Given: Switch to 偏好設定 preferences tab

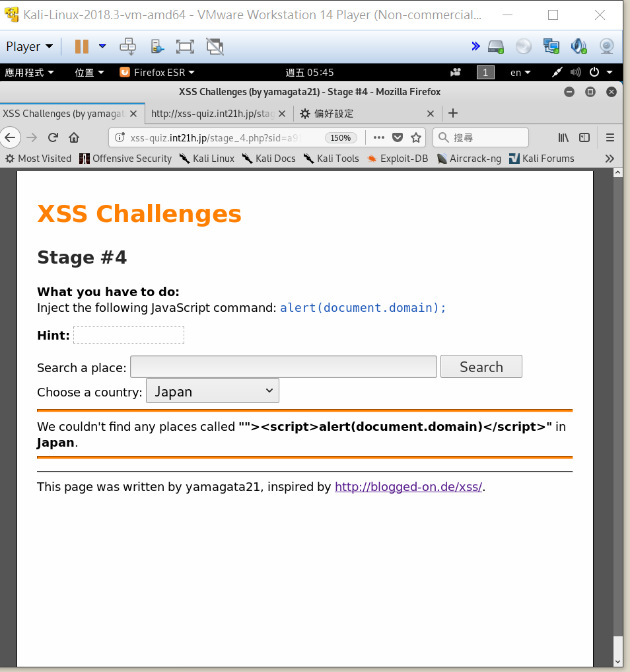Looking at the screenshot, I should pyautogui.click(x=333, y=114).
